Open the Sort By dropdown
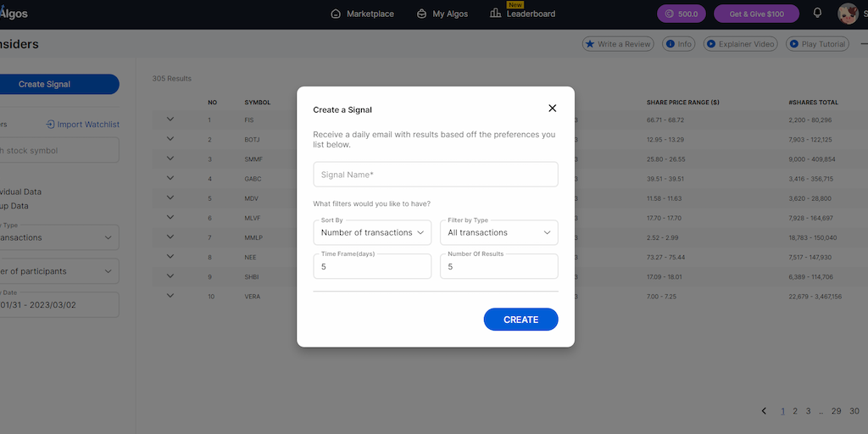The width and height of the screenshot is (868, 434). (x=372, y=232)
